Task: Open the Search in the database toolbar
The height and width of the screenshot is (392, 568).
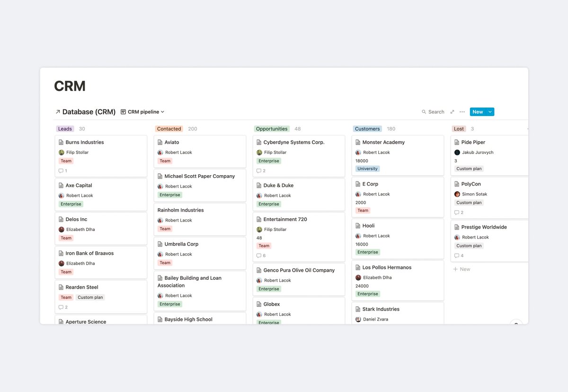Action: [x=433, y=112]
